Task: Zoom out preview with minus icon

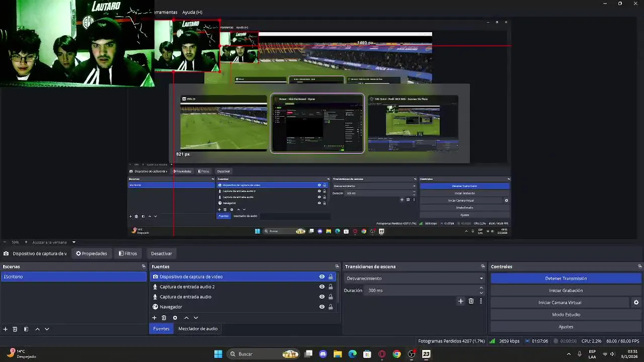Action: [x=5, y=242]
